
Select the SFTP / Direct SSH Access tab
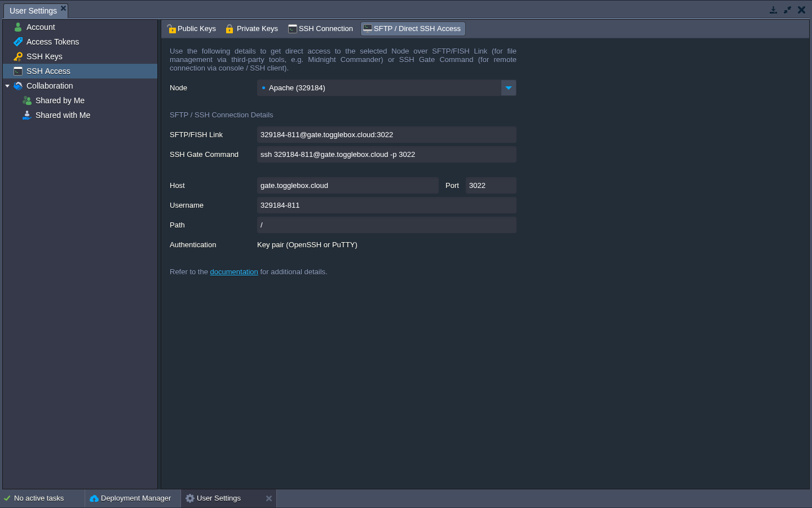pyautogui.click(x=413, y=29)
